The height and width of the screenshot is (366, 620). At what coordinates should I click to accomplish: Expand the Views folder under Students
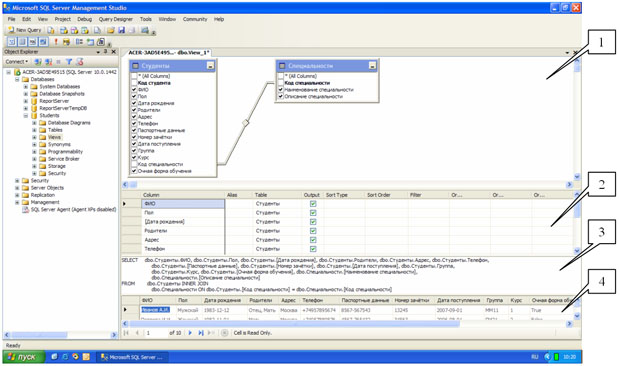34,138
